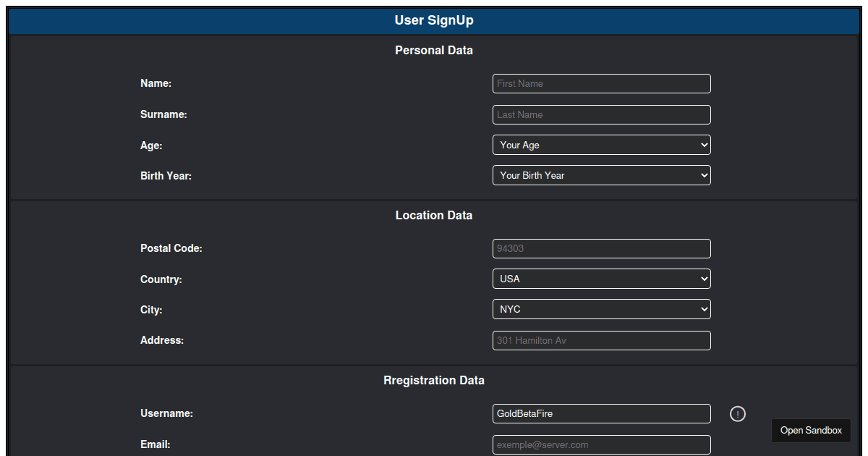Screen dimensions: 868x456
Task: Focus the Postal Code field
Action: pos(602,248)
